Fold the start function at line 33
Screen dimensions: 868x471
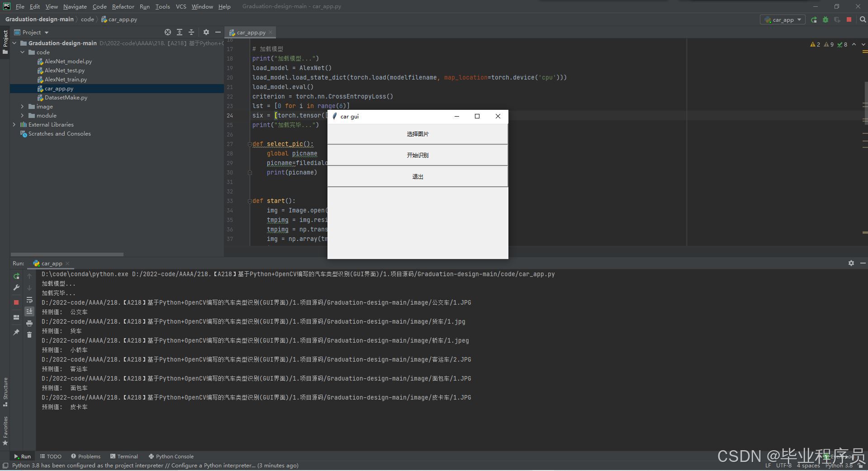(250, 201)
